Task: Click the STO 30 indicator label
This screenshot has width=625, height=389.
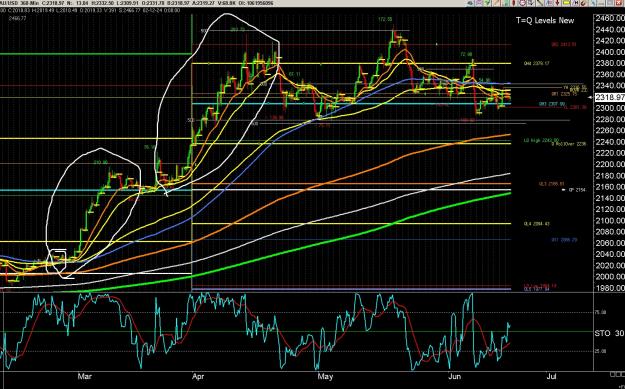Action: pyautogui.click(x=609, y=333)
